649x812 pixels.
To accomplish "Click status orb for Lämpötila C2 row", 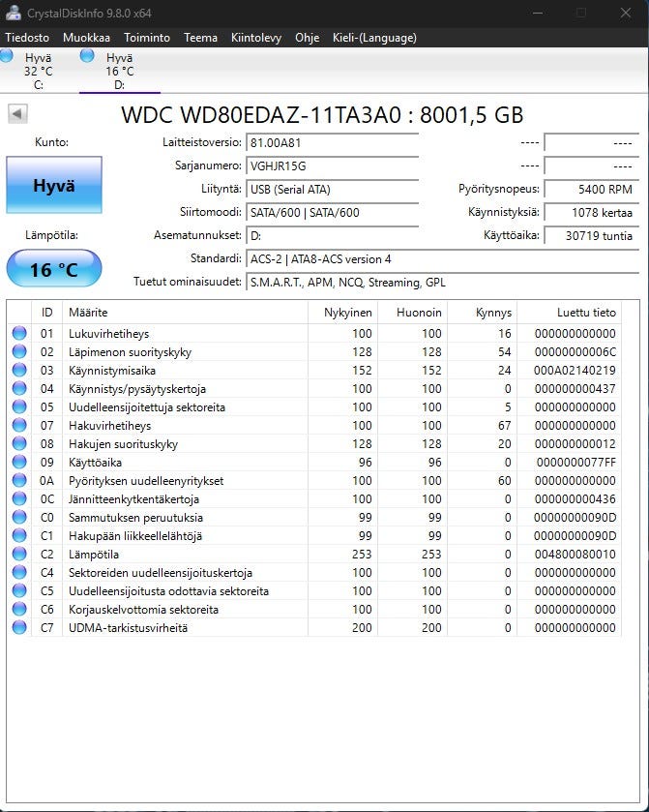I will click(x=19, y=554).
